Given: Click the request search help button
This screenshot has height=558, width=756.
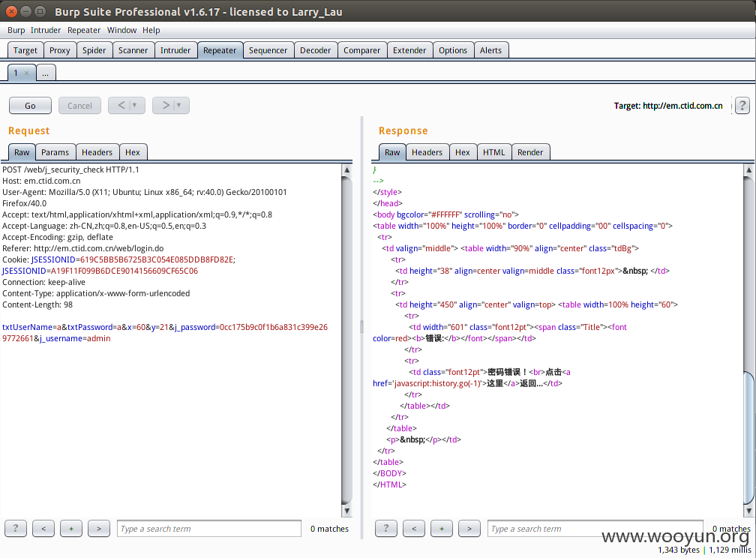Looking at the screenshot, I should pyautogui.click(x=16, y=529).
